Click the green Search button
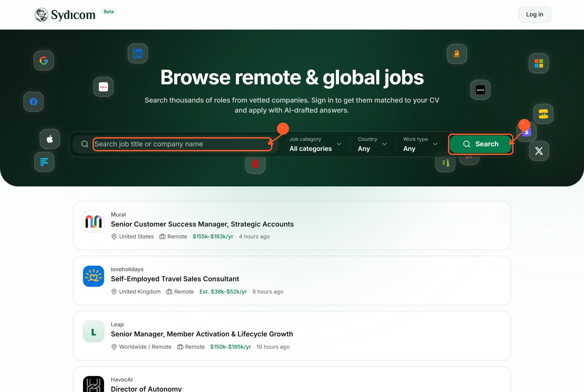584x392 pixels. (x=481, y=144)
